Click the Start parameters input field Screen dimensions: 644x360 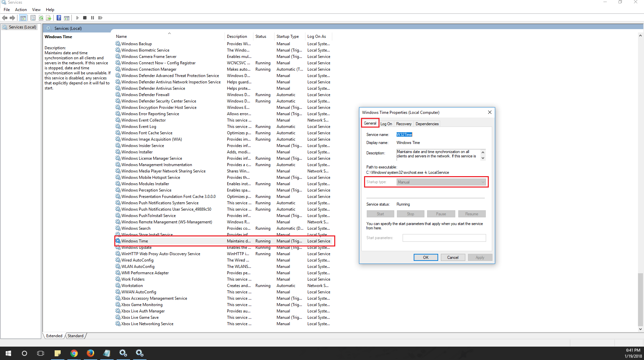pyautogui.click(x=444, y=238)
